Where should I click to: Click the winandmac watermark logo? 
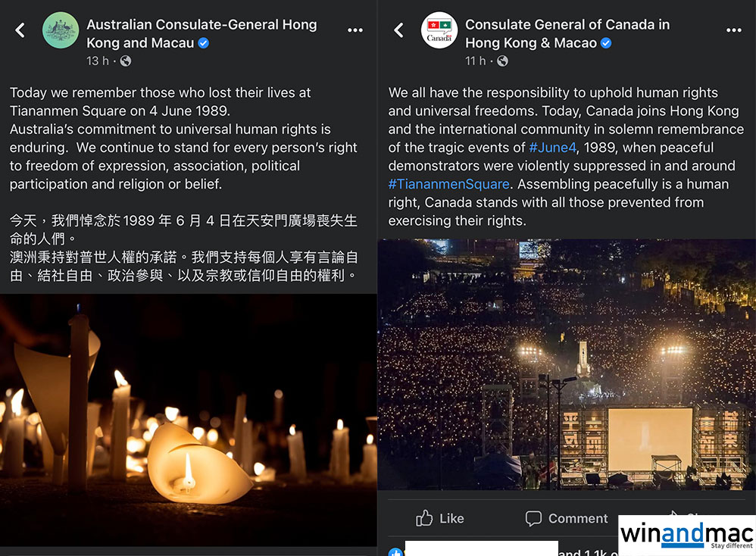tap(687, 536)
